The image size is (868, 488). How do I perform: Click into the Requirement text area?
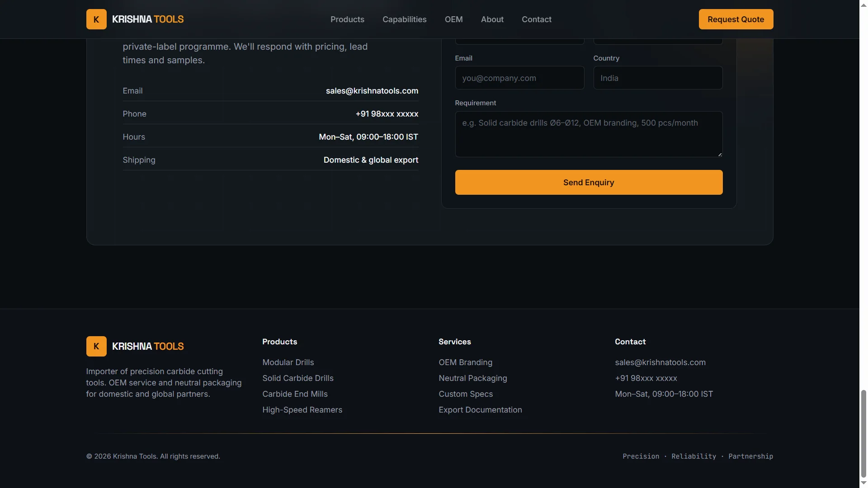[589, 134]
